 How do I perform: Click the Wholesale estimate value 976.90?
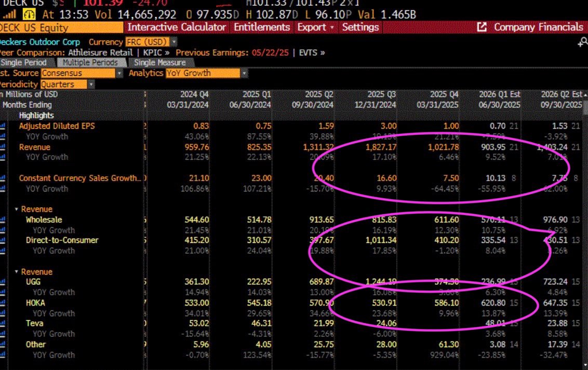(x=555, y=220)
